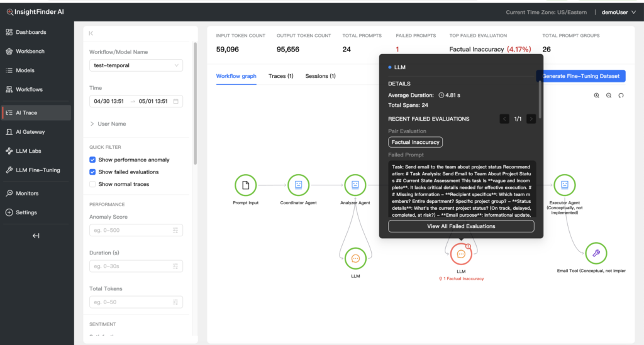The image size is (644, 345).
Task: Open LLM Labs page
Action: pos(28,151)
